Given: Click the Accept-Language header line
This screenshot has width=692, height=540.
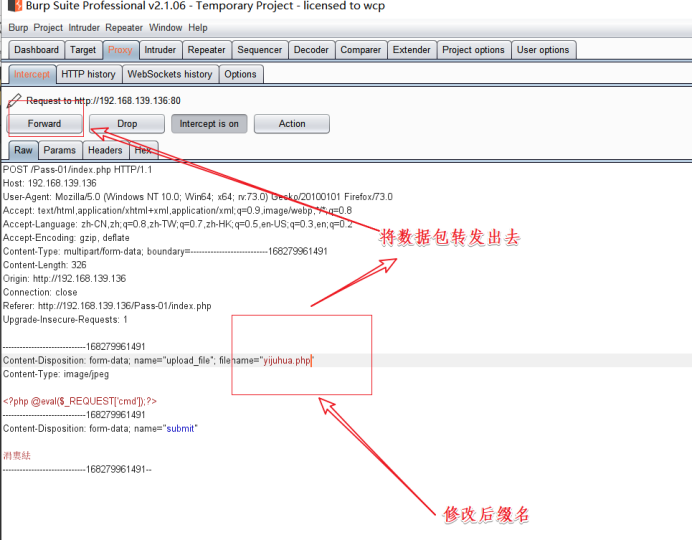Looking at the screenshot, I should coord(178,224).
